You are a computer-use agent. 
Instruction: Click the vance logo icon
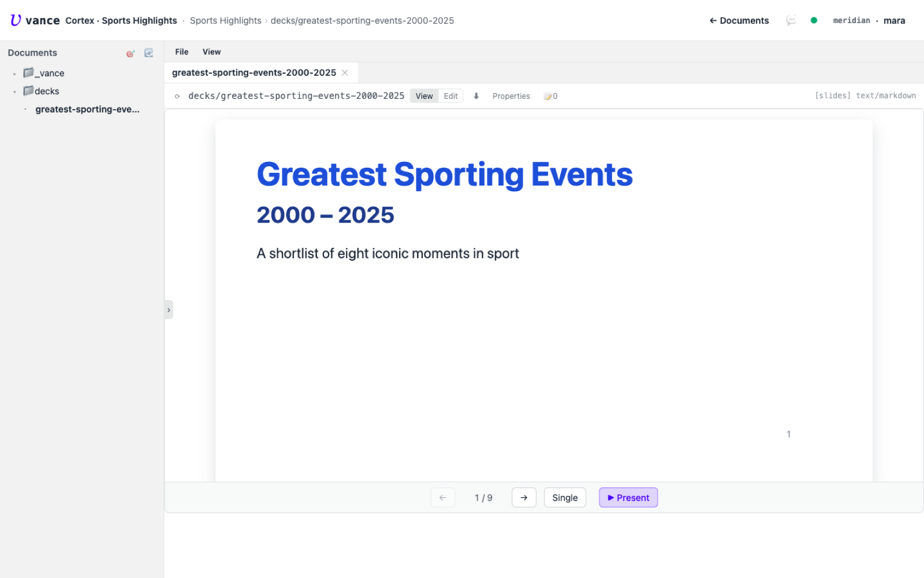(x=16, y=20)
